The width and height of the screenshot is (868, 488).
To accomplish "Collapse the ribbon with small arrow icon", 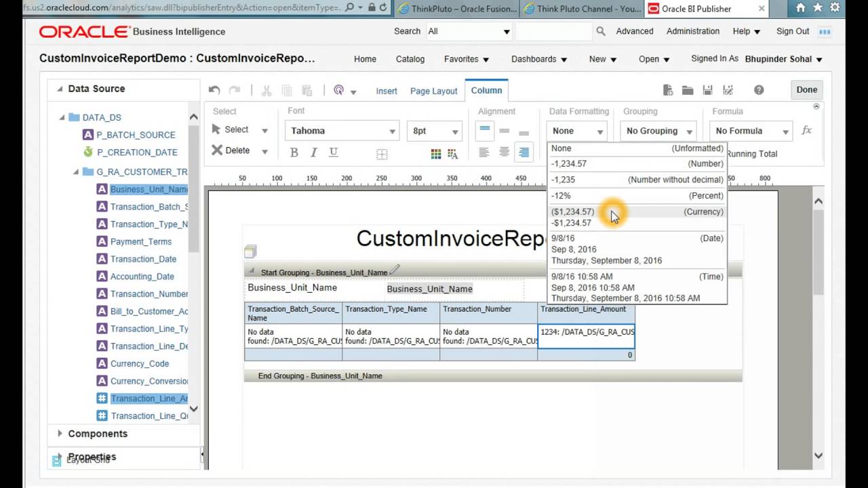I will 816,106.
